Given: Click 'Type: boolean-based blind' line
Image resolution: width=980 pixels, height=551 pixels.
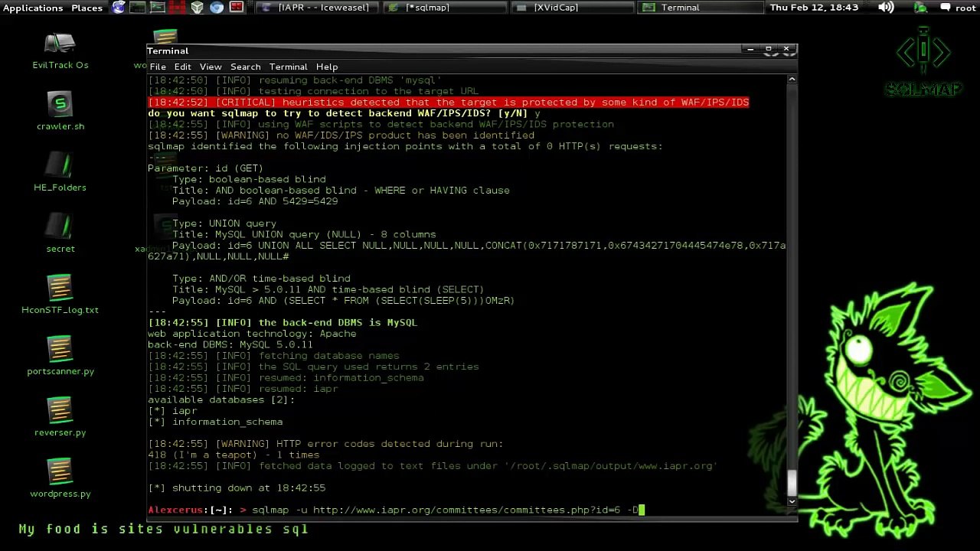Looking at the screenshot, I should [x=249, y=179].
